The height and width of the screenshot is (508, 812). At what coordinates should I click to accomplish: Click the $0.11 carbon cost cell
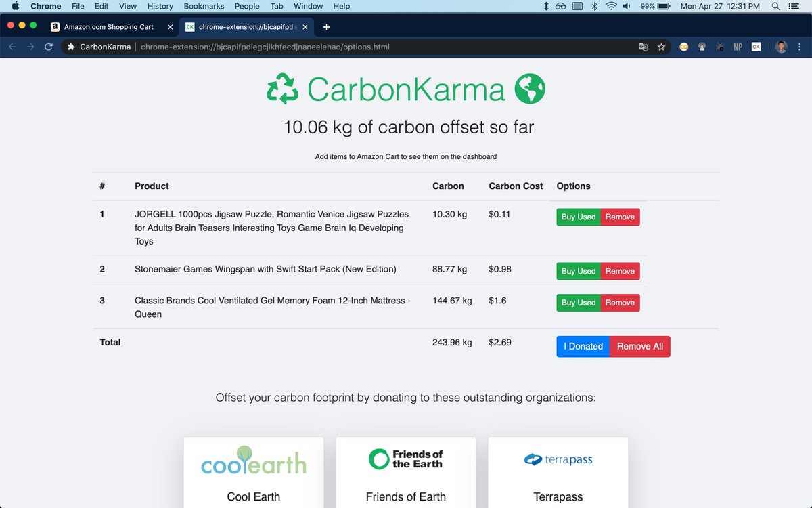tap(499, 215)
